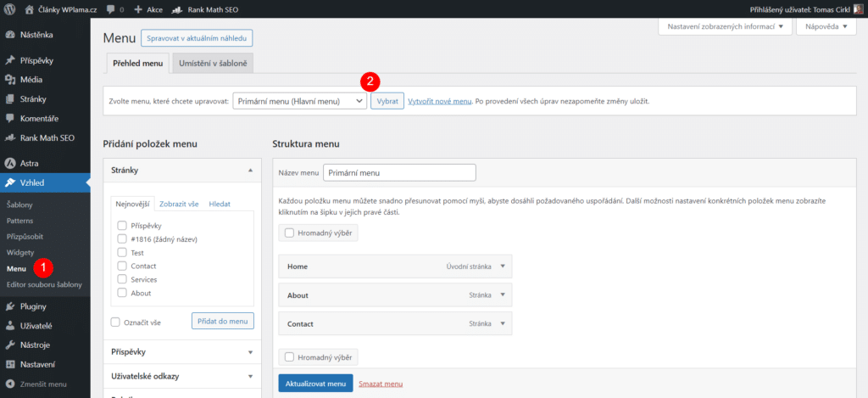Click the Název menu text field
The height and width of the screenshot is (398, 868).
coord(399,173)
